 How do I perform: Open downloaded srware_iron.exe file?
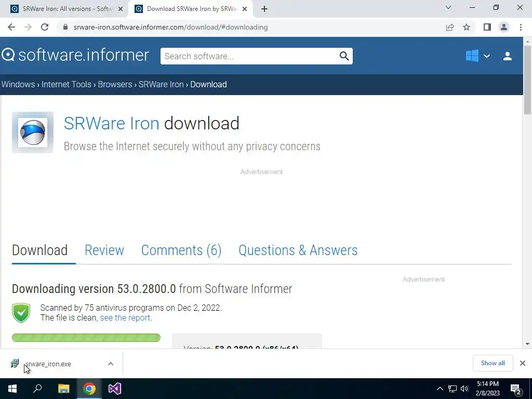coord(48,364)
